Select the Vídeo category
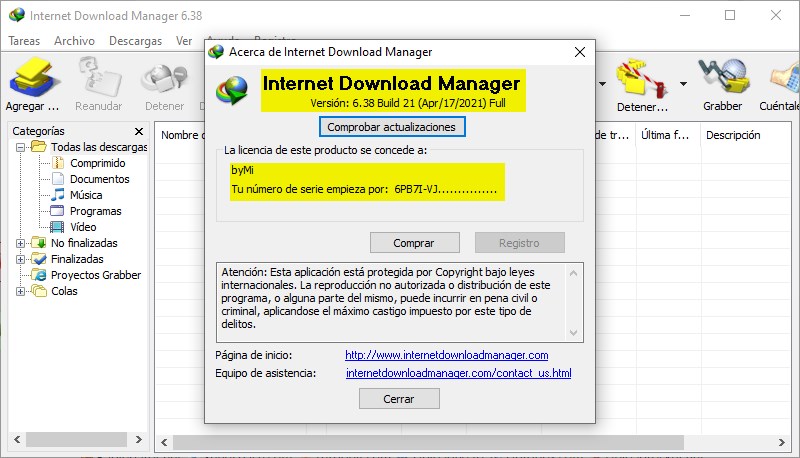The image size is (800, 458). click(83, 227)
